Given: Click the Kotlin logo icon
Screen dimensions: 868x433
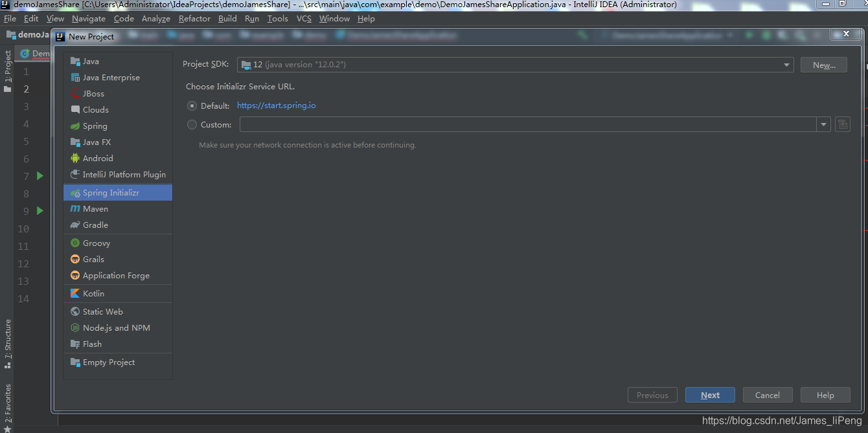Looking at the screenshot, I should pyautogui.click(x=75, y=294).
